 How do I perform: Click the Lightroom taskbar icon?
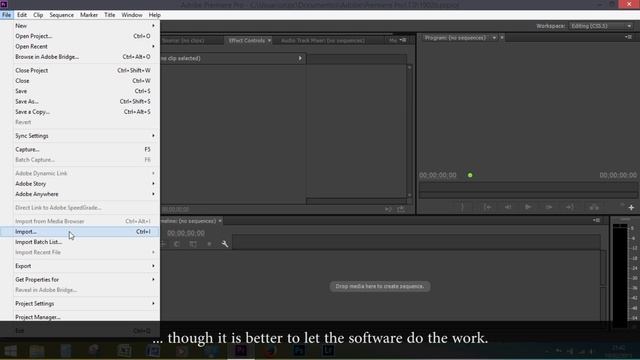click(x=328, y=350)
